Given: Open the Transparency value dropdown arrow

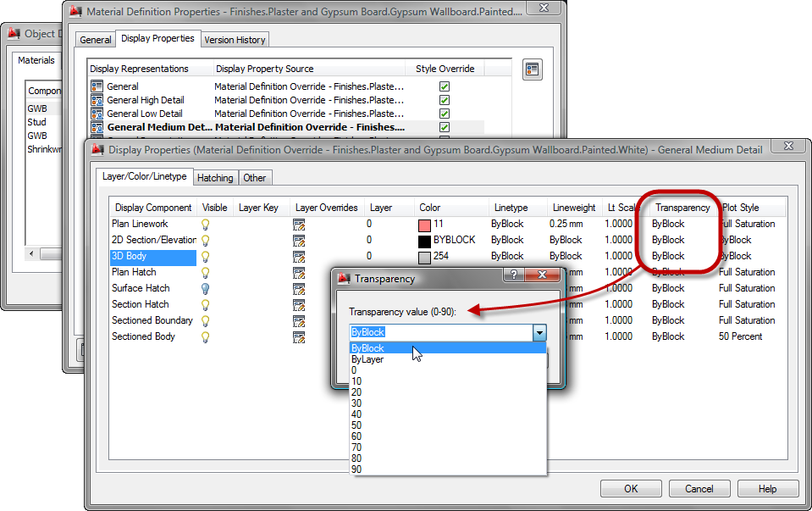Looking at the screenshot, I should 540,332.
